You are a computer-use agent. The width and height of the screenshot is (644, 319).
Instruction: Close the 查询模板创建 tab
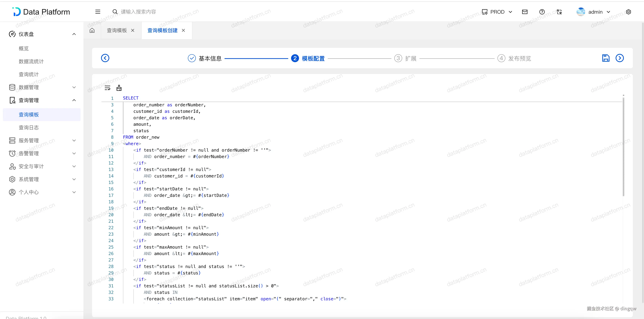tap(184, 31)
